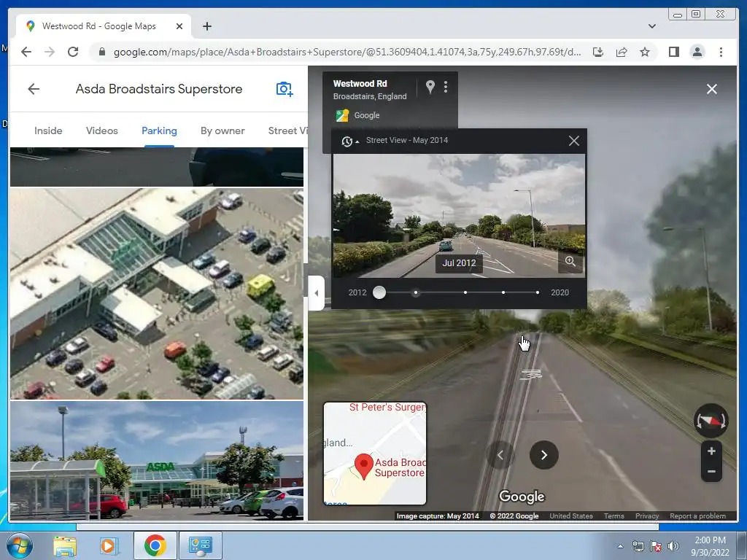Open the Asda storefront entrance photo
This screenshot has width=747, height=560.
pyautogui.click(x=157, y=460)
